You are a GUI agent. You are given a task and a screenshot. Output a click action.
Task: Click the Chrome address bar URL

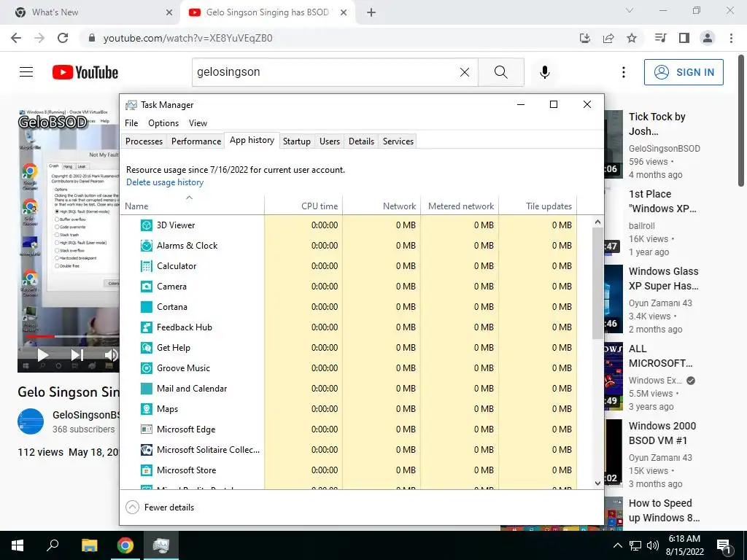click(x=187, y=38)
